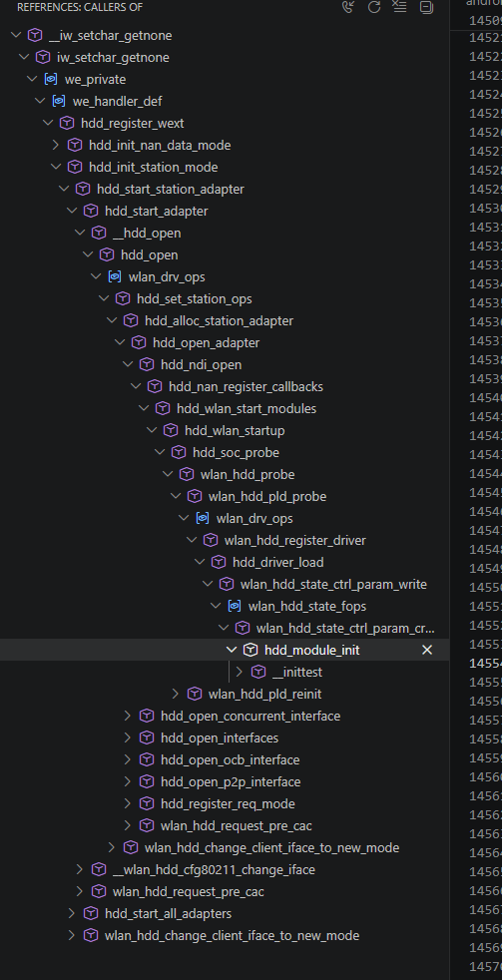Click the we_private variable icon
Screen dimensions: 502x980
(x=51, y=80)
